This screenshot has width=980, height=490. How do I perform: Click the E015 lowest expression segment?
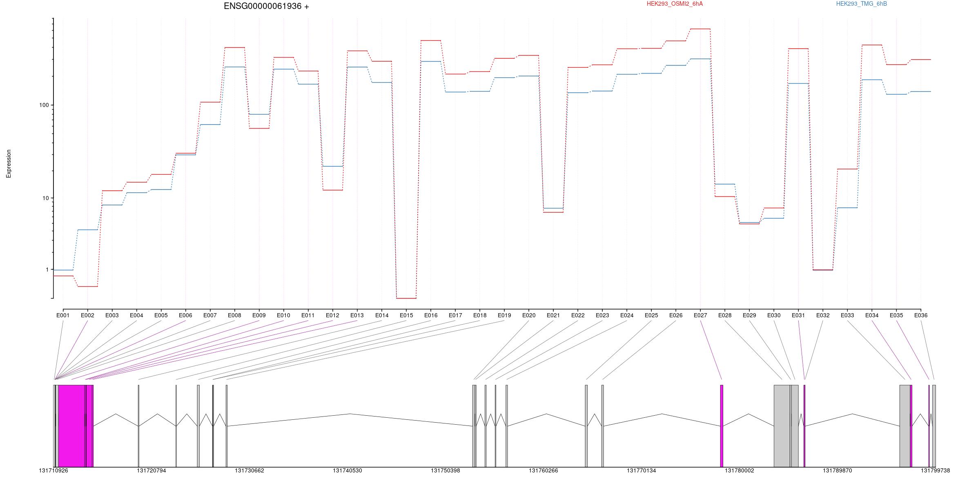[x=406, y=298]
